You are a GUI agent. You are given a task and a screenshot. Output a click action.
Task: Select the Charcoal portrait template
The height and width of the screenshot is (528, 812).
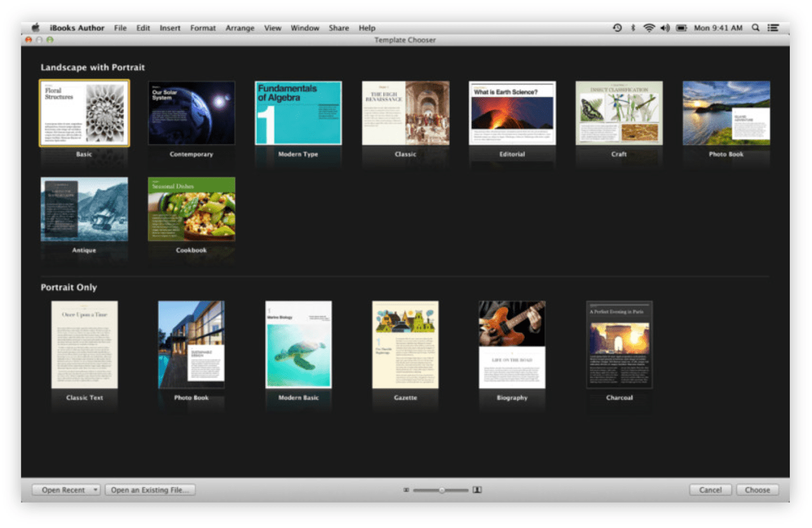click(x=619, y=345)
